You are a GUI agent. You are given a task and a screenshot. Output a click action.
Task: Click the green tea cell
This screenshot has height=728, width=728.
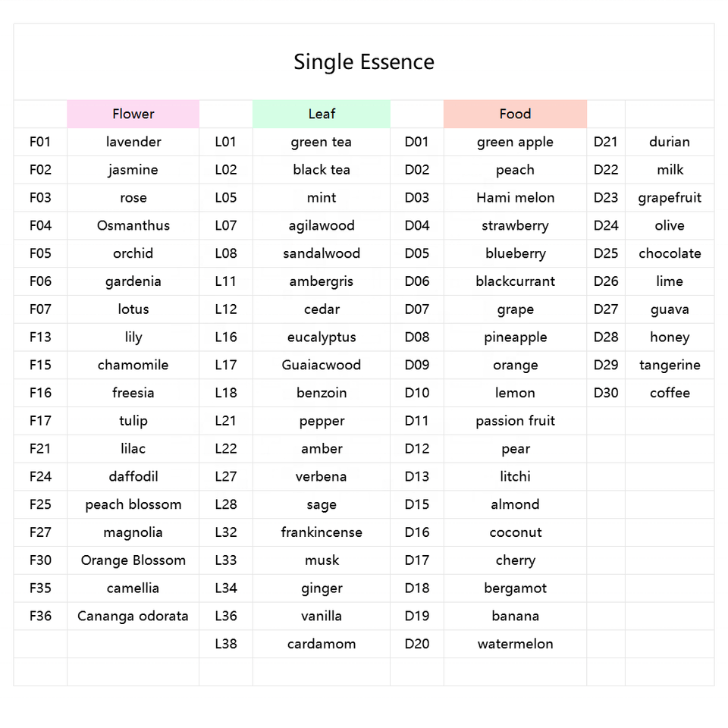322,142
